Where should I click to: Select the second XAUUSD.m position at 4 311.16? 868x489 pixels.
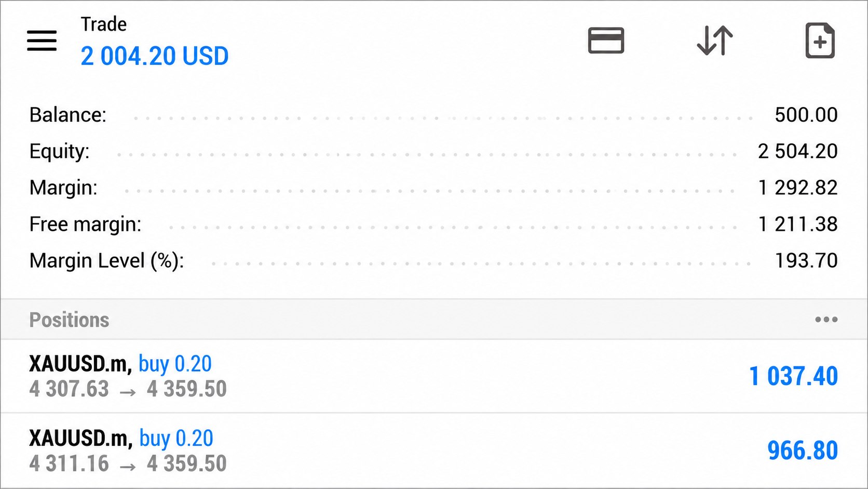coord(434,451)
